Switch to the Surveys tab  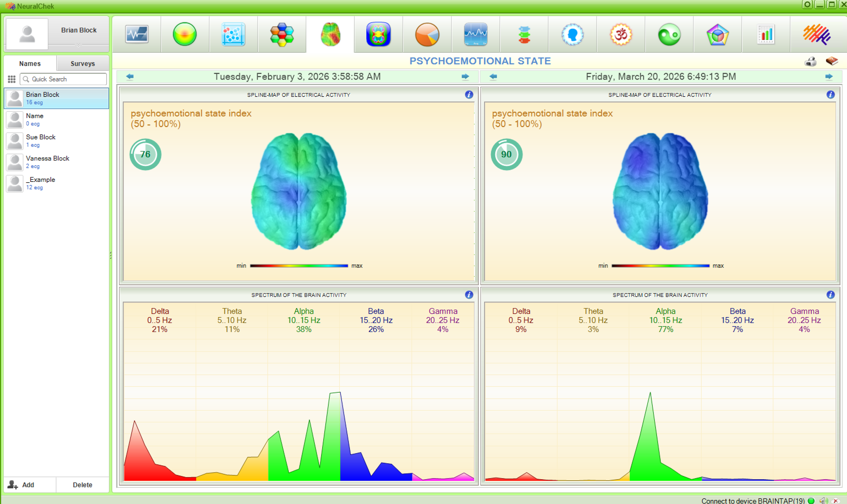[x=82, y=64]
